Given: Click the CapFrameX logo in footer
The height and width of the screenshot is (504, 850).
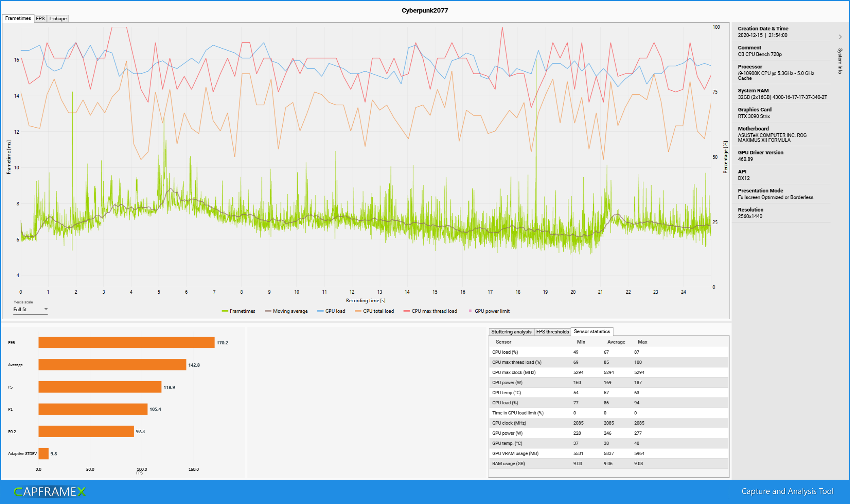Looking at the screenshot, I should [50, 491].
